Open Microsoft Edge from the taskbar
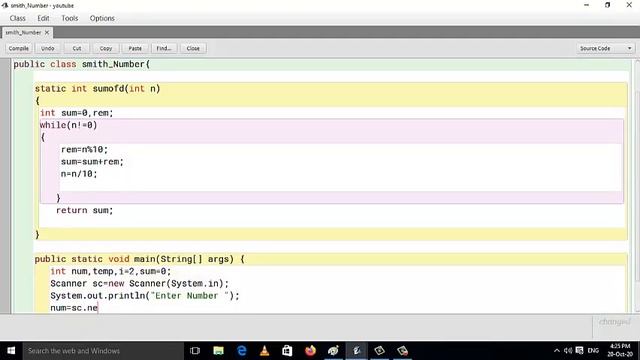The height and width of the screenshot is (360, 640). (x=242, y=351)
